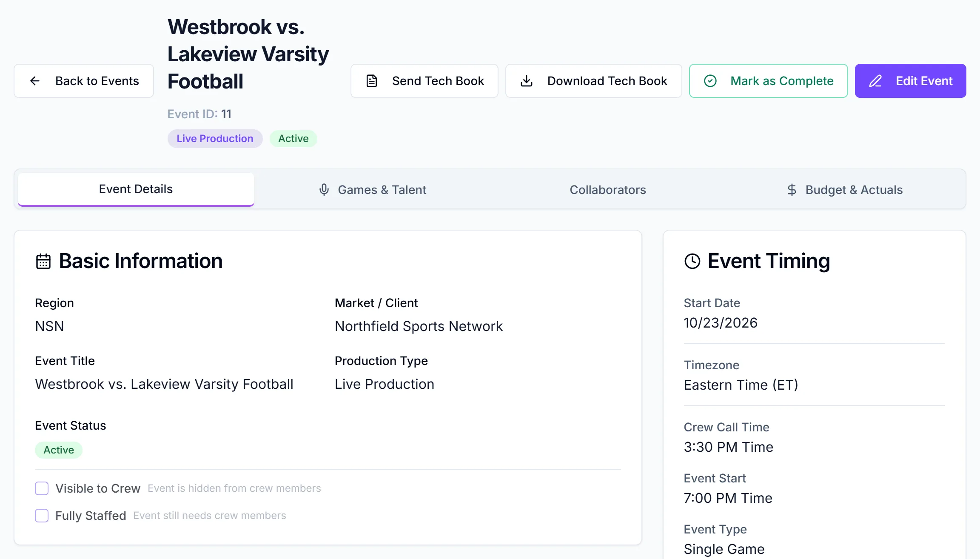Image resolution: width=980 pixels, height=559 pixels.
Task: Click the download icon on Download Tech Book
Action: click(527, 81)
